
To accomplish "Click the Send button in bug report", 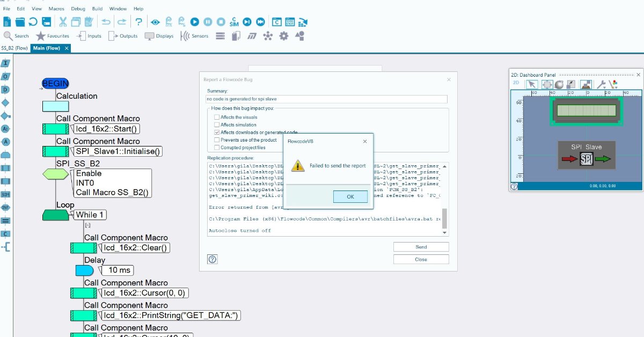I will tap(421, 247).
